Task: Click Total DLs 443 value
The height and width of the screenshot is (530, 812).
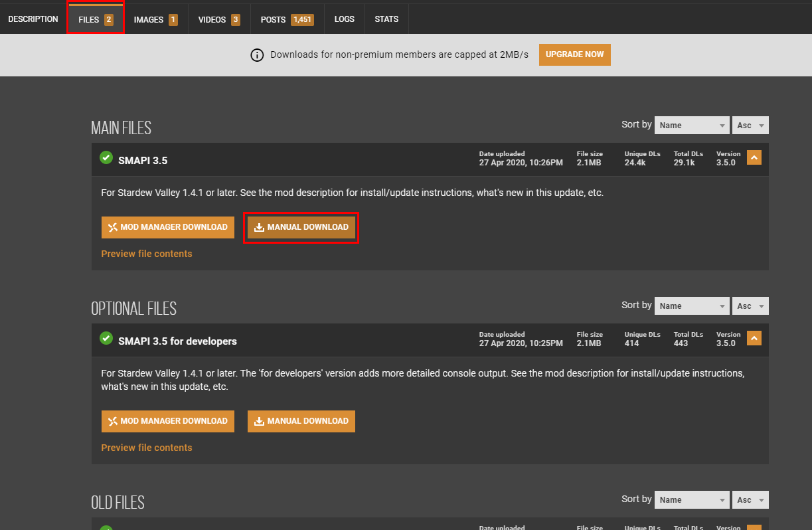Action: coord(681,343)
